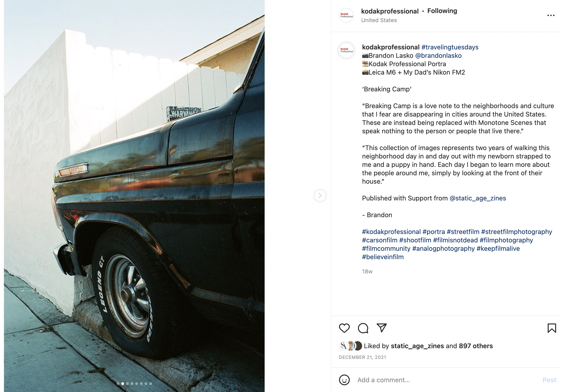Open the #filmisnotdead hashtag

tap(455, 240)
